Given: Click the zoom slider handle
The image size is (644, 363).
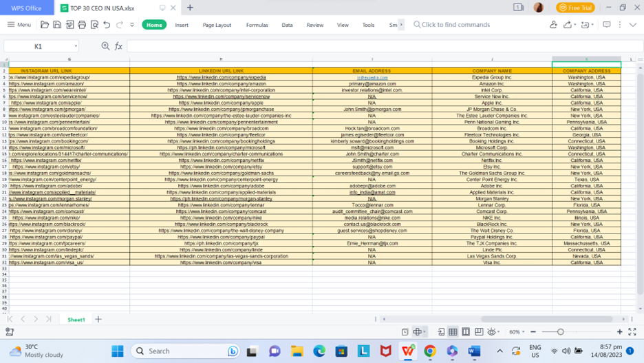Looking at the screenshot, I should [560, 332].
